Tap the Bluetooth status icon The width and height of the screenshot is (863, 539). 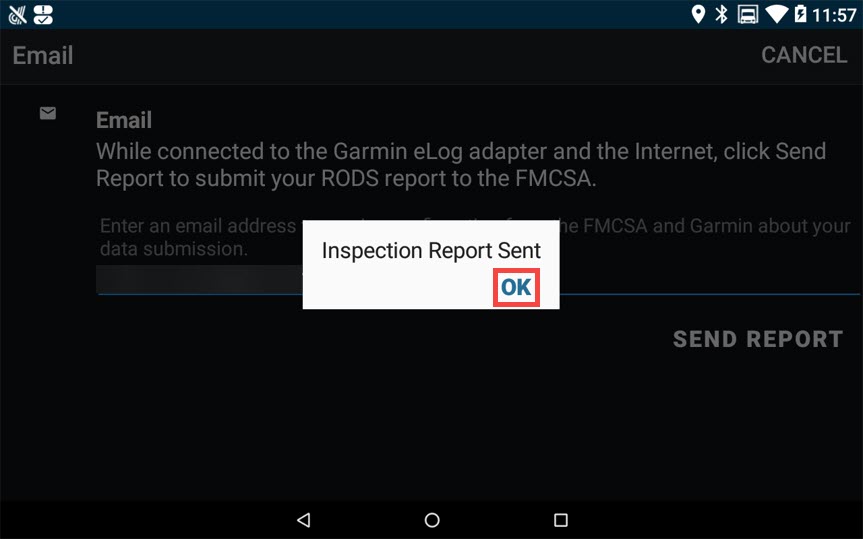721,14
